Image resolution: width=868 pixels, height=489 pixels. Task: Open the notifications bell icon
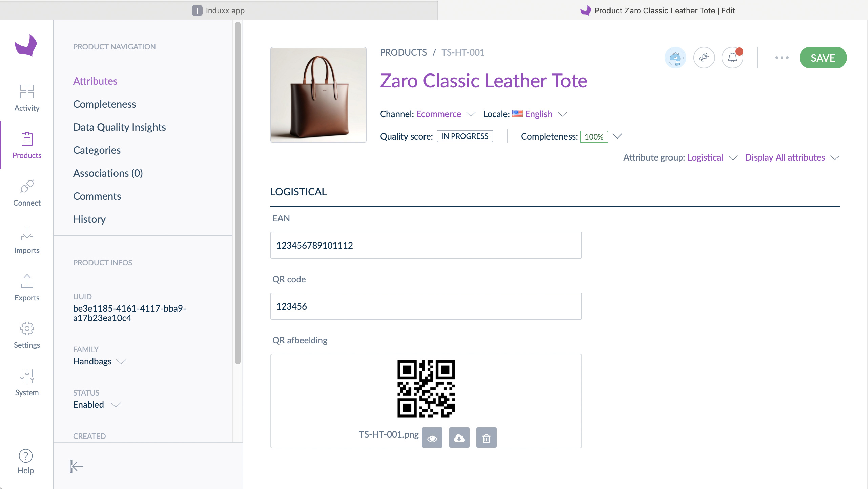pos(732,58)
